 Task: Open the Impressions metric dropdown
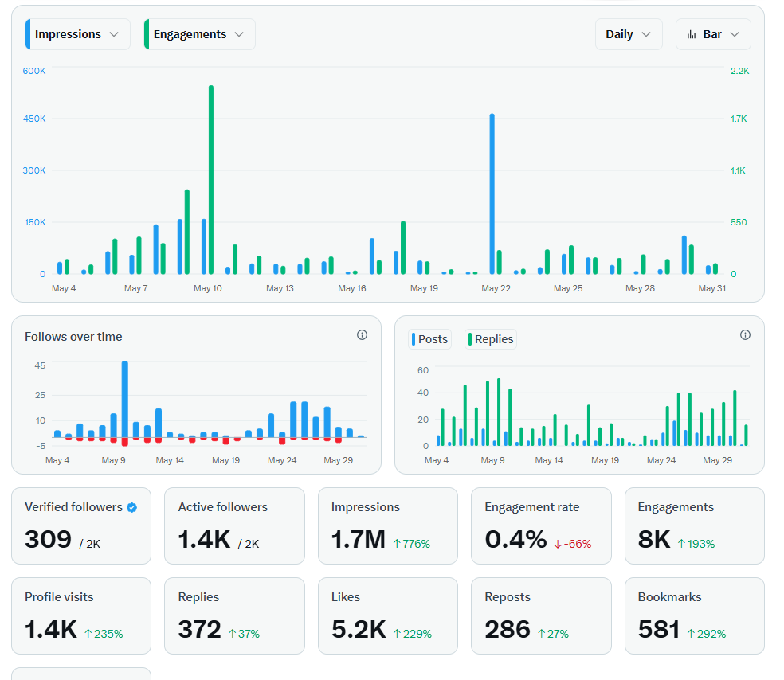pyautogui.click(x=77, y=34)
